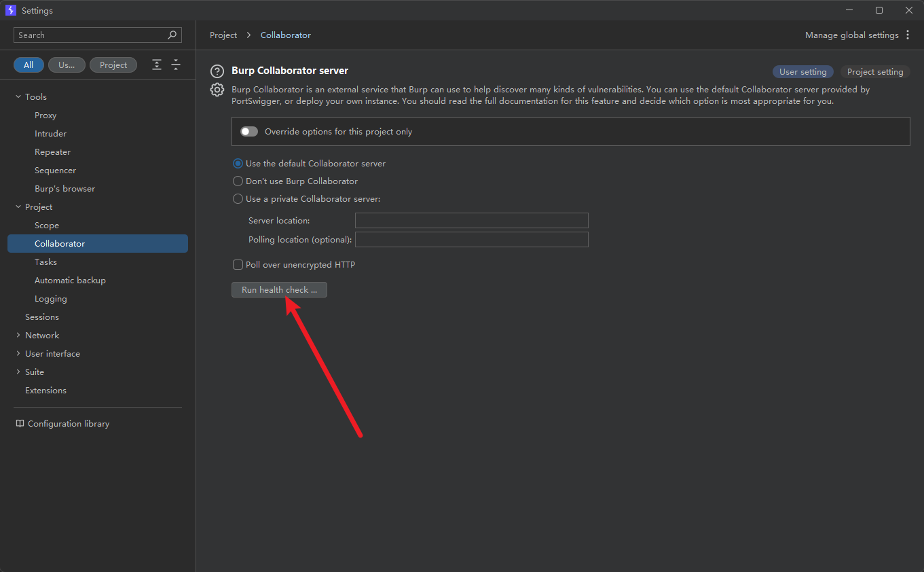The width and height of the screenshot is (924, 572).
Task: Expand the Network tree section
Action: pyautogui.click(x=18, y=336)
